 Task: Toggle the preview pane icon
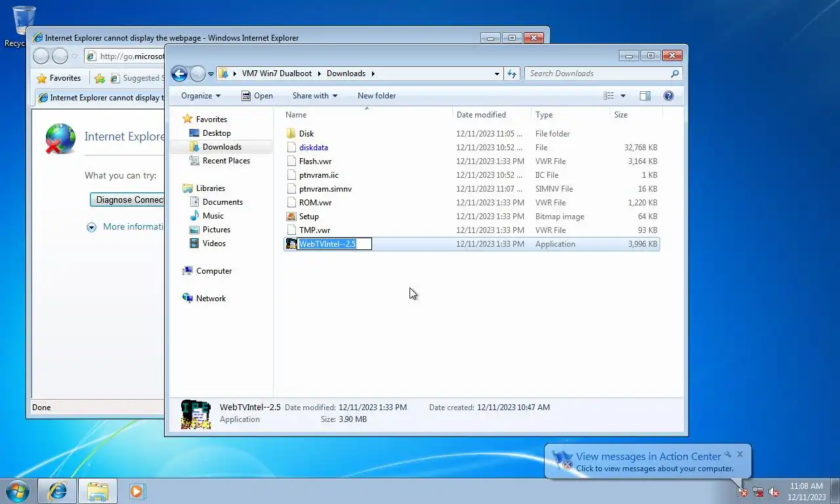click(645, 96)
